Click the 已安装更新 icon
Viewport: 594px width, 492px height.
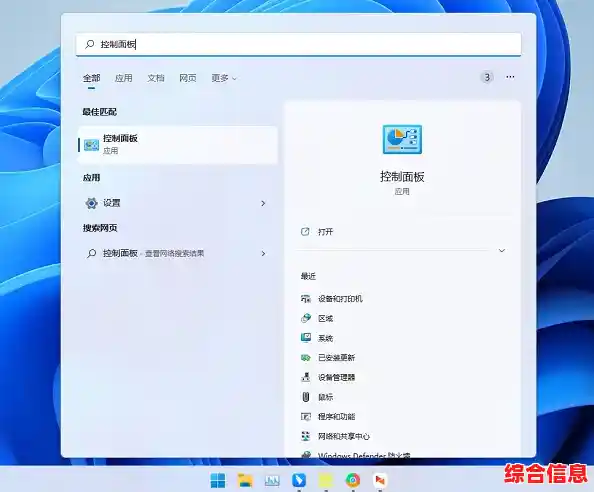(306, 358)
